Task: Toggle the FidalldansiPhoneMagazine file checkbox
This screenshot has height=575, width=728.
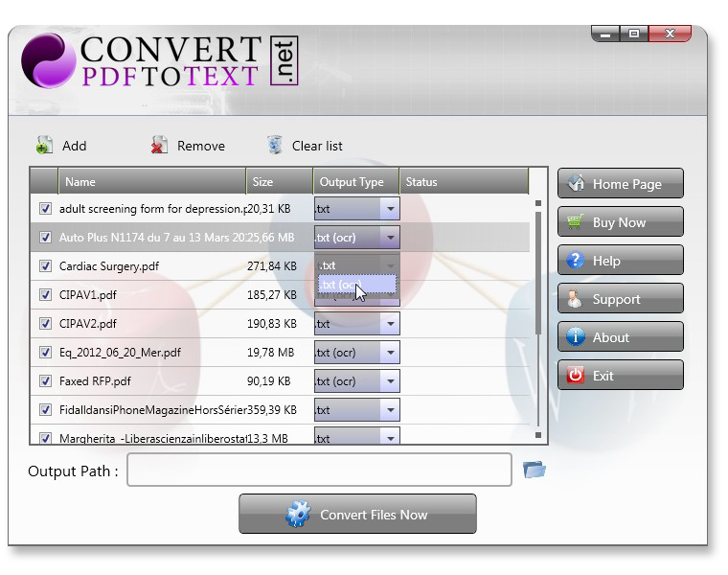Action: point(45,410)
